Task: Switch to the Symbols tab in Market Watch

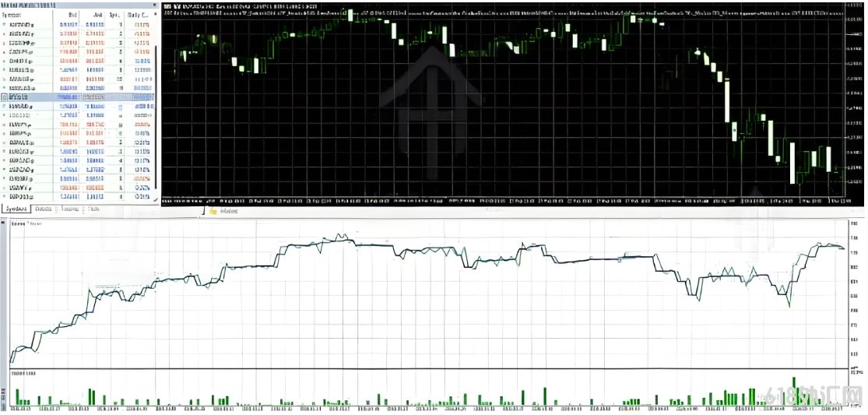Action: point(16,209)
